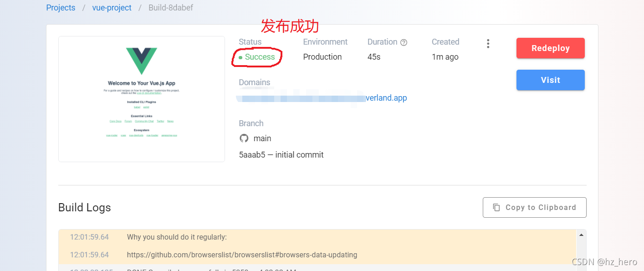Click the 5aaab5 initial commit text
The image size is (644, 271).
281,155
